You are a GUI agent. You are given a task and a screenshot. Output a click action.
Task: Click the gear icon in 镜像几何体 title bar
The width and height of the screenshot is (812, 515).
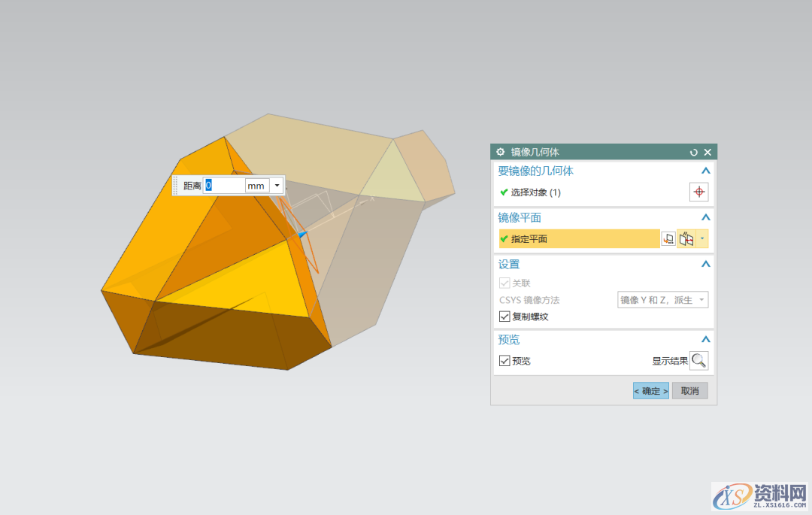click(500, 151)
